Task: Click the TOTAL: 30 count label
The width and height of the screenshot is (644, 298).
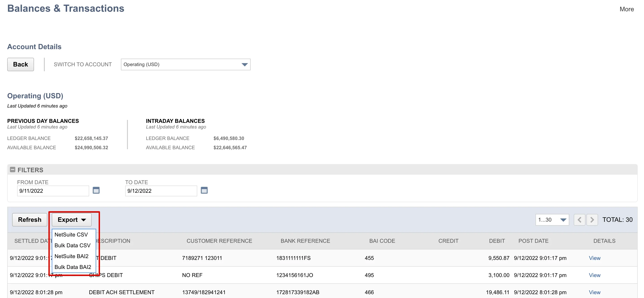Action: (x=617, y=220)
